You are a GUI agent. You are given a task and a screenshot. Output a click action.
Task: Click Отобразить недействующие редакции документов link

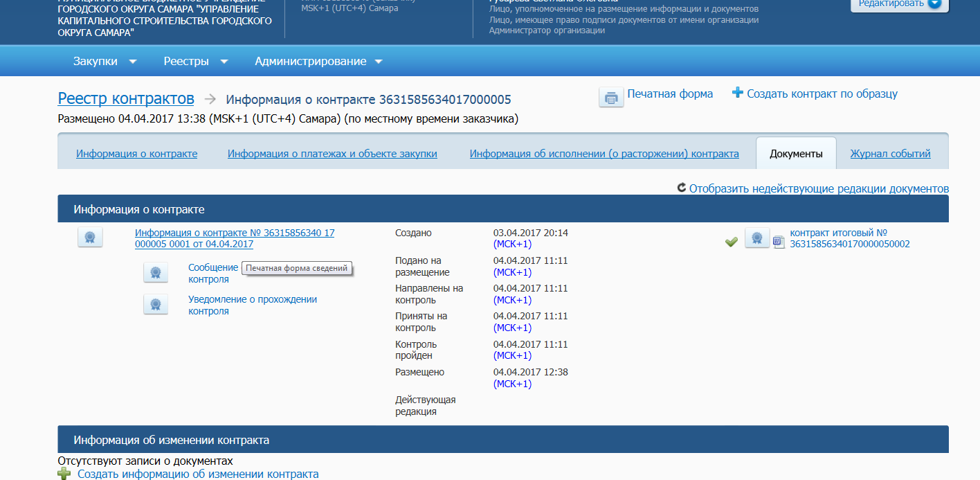[819, 188]
